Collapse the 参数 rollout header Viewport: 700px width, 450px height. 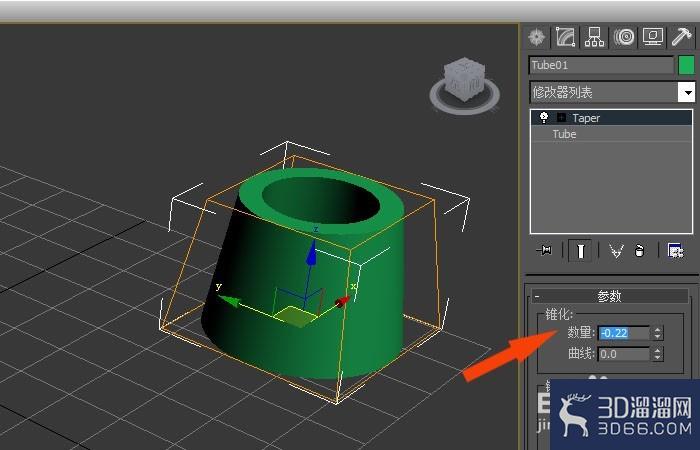point(610,296)
